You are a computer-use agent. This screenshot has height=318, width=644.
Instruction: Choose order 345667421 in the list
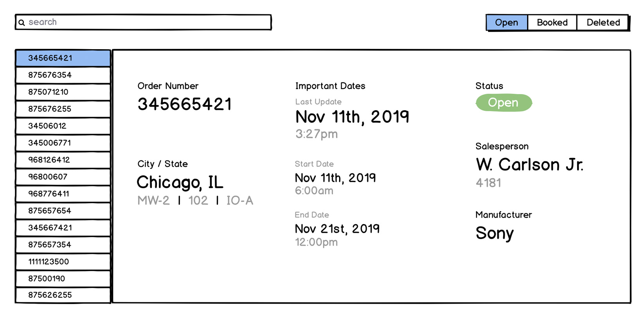click(63, 228)
